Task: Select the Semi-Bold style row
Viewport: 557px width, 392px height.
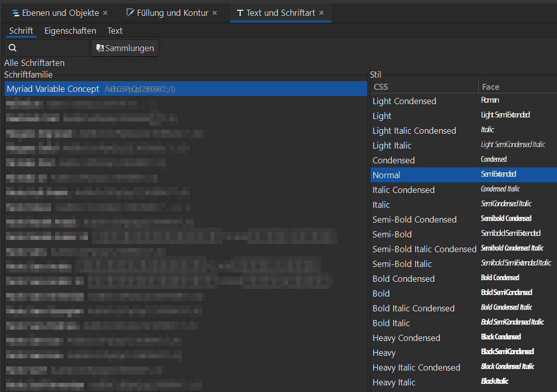Action: 463,234
